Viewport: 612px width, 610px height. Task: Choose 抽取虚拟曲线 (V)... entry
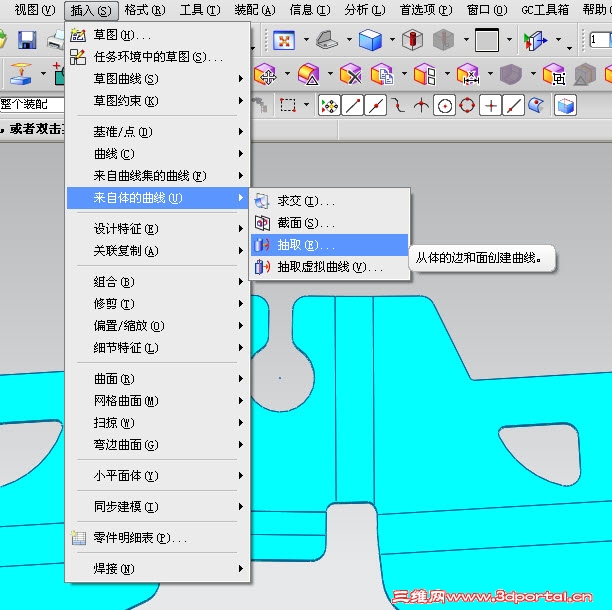[x=329, y=267]
